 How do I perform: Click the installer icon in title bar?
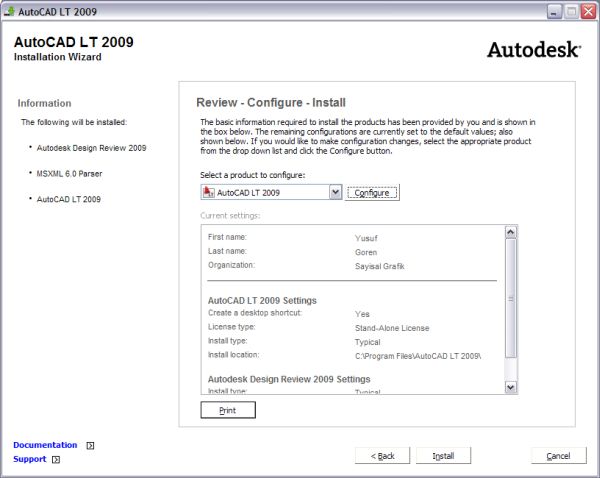9,11
